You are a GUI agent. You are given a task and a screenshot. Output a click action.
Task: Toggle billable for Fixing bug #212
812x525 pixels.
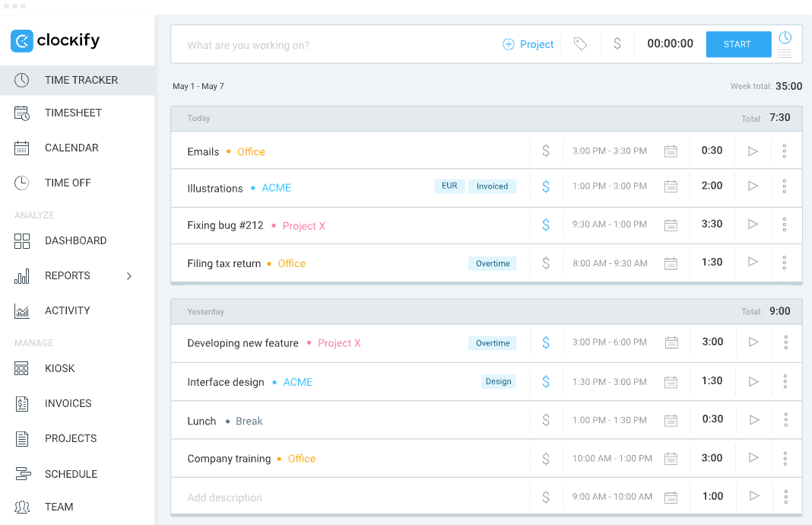tap(546, 224)
